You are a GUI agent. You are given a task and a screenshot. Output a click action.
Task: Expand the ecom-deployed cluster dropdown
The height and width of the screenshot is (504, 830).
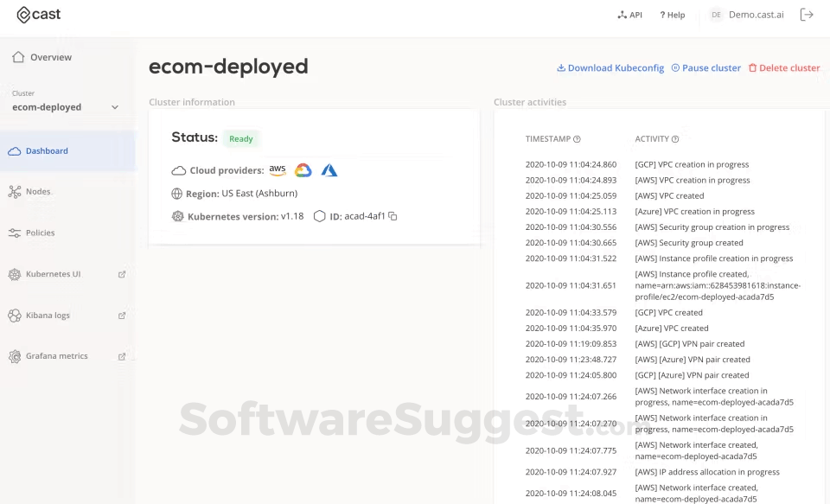115,107
